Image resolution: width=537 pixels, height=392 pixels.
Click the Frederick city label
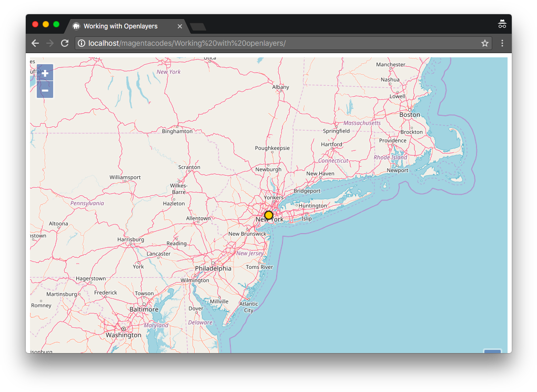tap(106, 293)
